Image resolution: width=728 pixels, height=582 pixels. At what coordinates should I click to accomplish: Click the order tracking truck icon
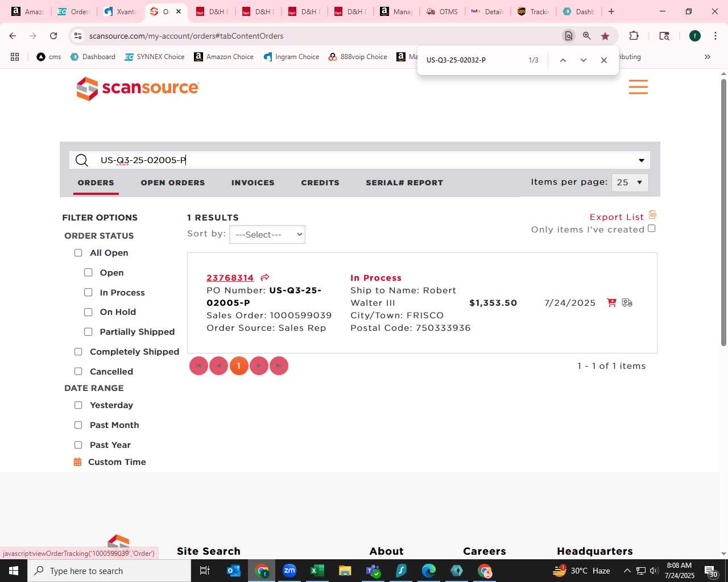tap(627, 302)
